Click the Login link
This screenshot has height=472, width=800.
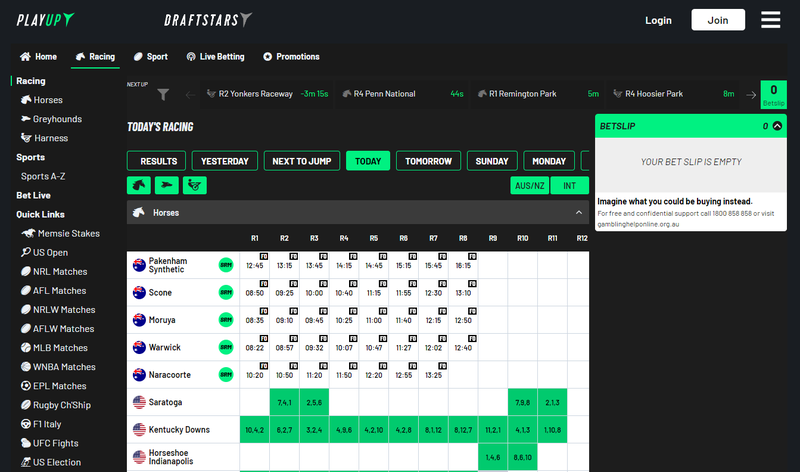tap(658, 20)
